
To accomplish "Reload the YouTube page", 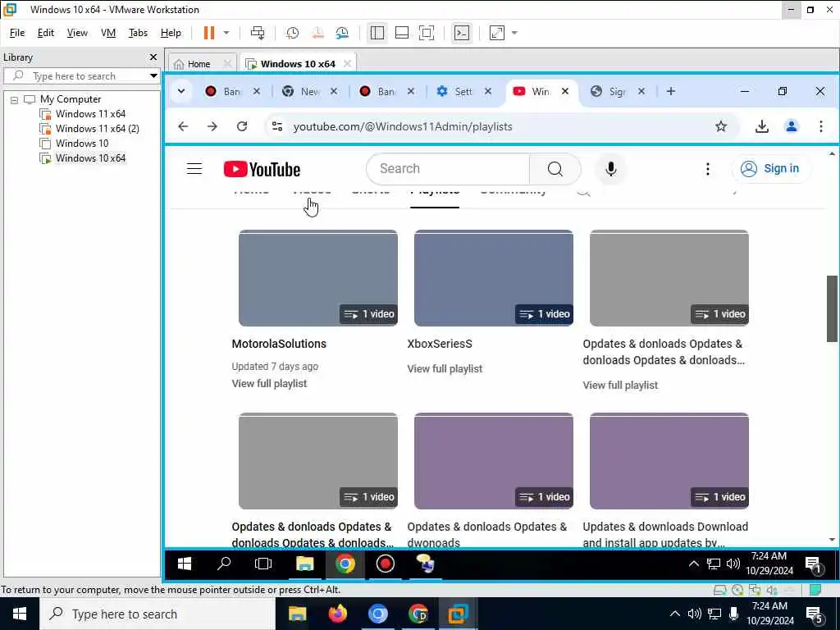I will coord(242,126).
